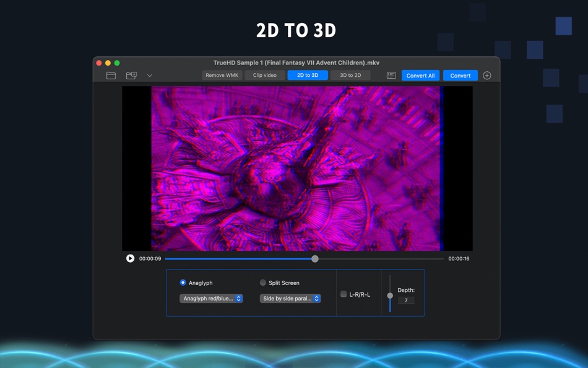Click the video preview frame
The width and height of the screenshot is (588, 368).
297,169
